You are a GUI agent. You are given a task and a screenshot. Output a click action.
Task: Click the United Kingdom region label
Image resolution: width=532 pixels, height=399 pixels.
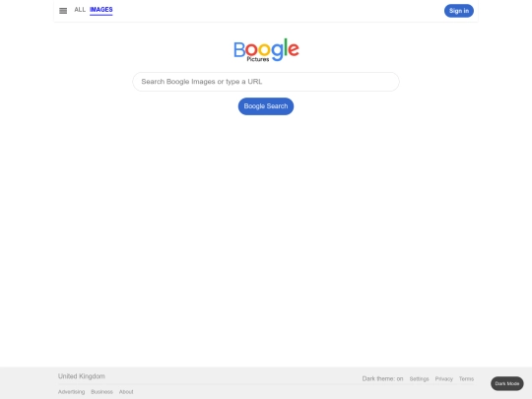coord(82,376)
